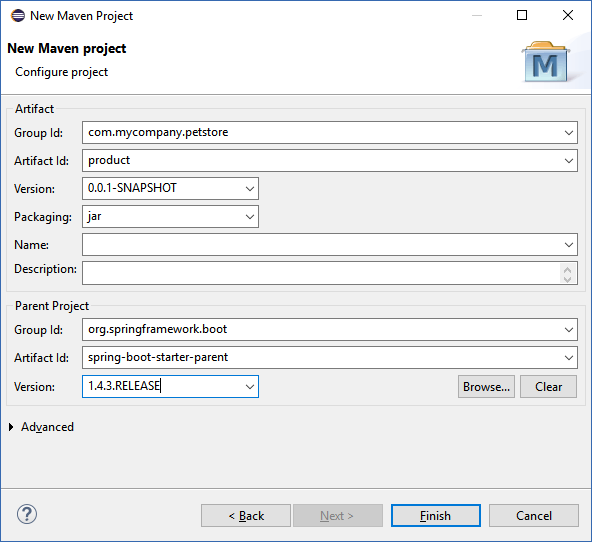Click the Eclipse icon in title bar
The image size is (592, 542).
(x=17, y=16)
